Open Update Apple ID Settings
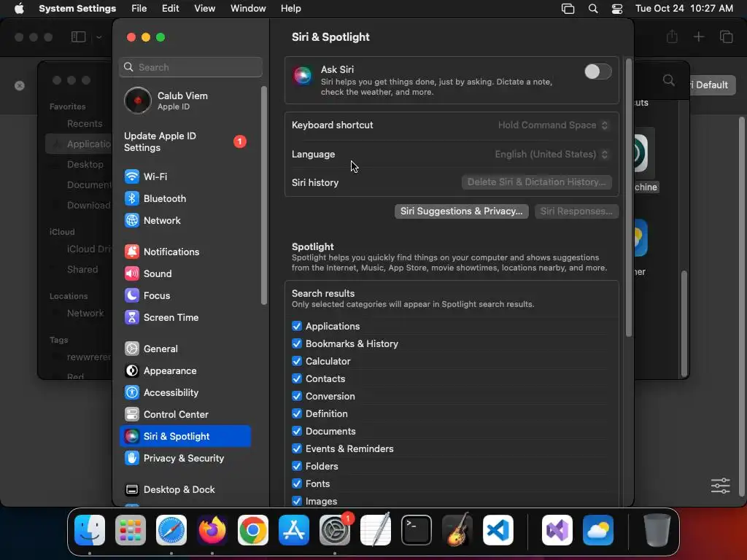The image size is (747, 560). pos(185,142)
